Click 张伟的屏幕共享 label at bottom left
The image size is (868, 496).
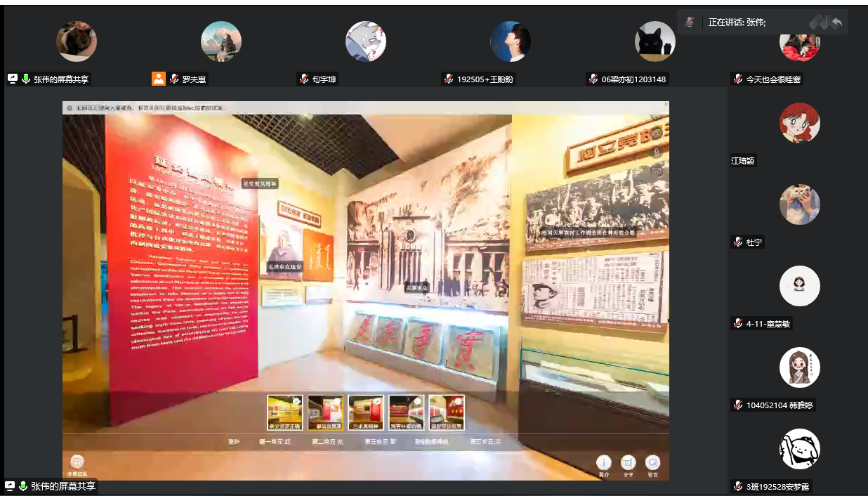pos(63,486)
